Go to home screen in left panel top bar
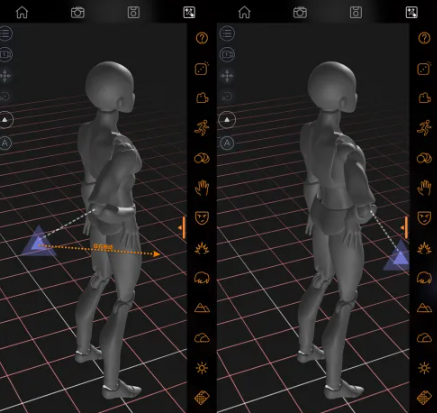The width and height of the screenshot is (437, 413). click(x=22, y=12)
